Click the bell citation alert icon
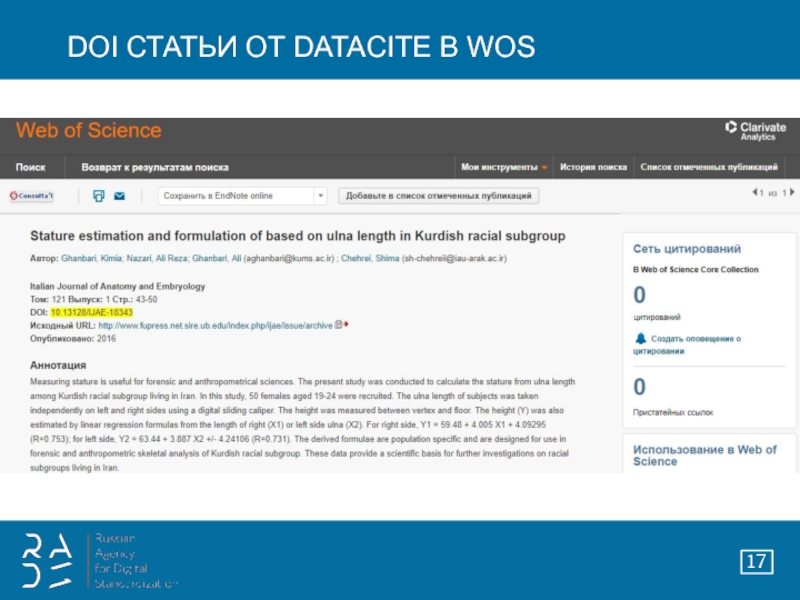The image size is (800, 600). coord(640,338)
